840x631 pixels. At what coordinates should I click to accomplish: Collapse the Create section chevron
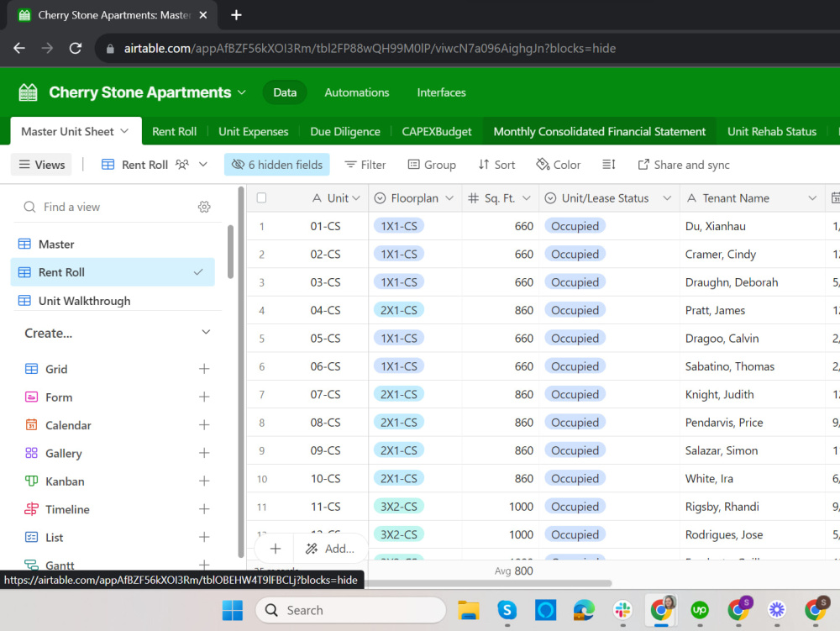[x=206, y=332]
